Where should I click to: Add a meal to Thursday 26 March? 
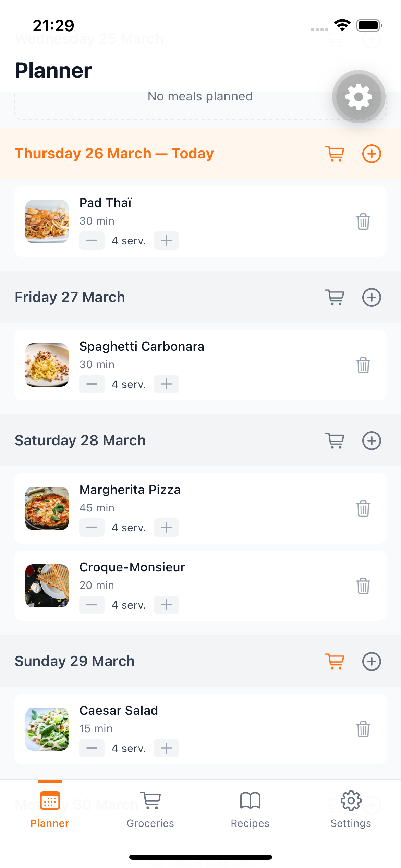[x=372, y=154]
